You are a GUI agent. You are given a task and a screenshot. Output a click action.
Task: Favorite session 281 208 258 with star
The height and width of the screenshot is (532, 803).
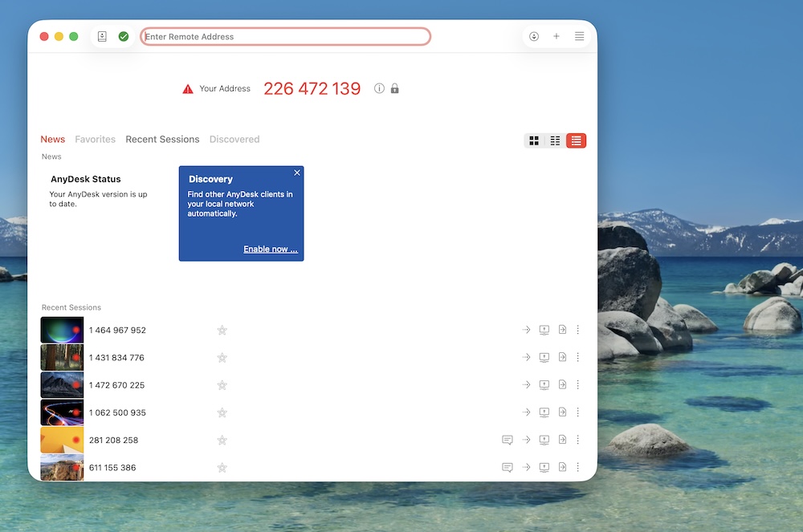pos(222,440)
